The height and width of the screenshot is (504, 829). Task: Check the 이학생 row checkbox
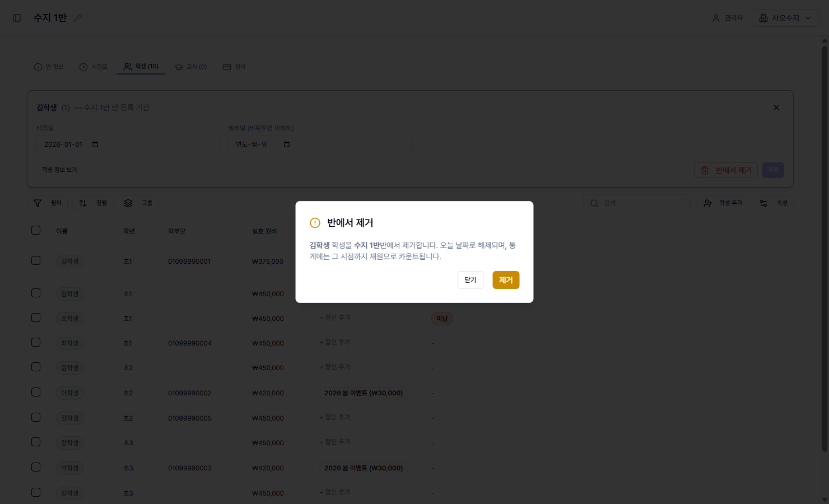[36, 392]
